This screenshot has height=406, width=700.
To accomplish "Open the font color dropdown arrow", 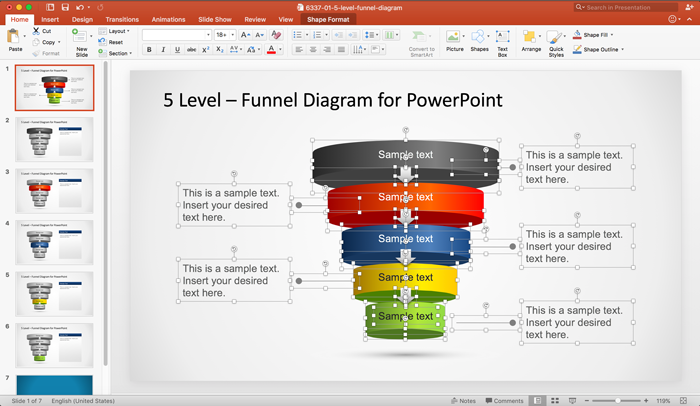I will coord(280,50).
